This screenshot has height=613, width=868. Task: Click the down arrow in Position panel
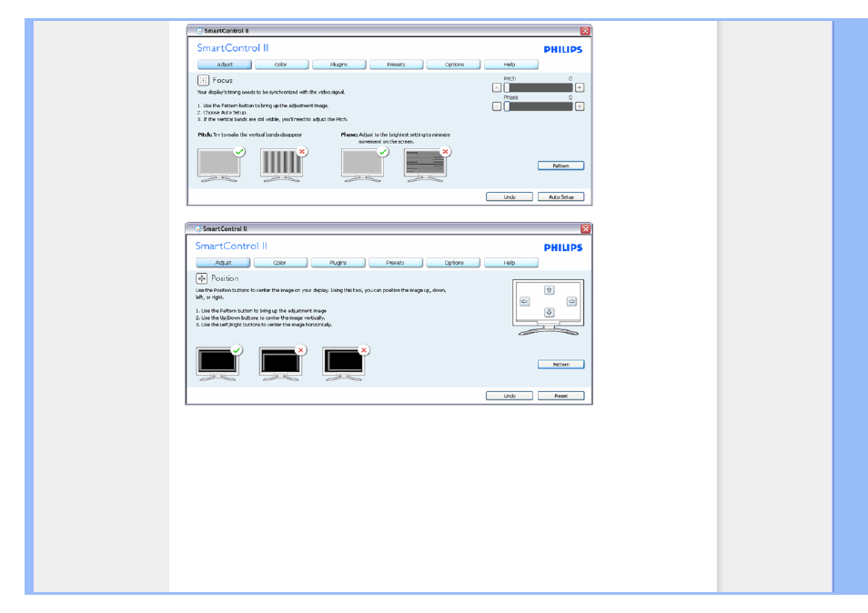coord(549,313)
